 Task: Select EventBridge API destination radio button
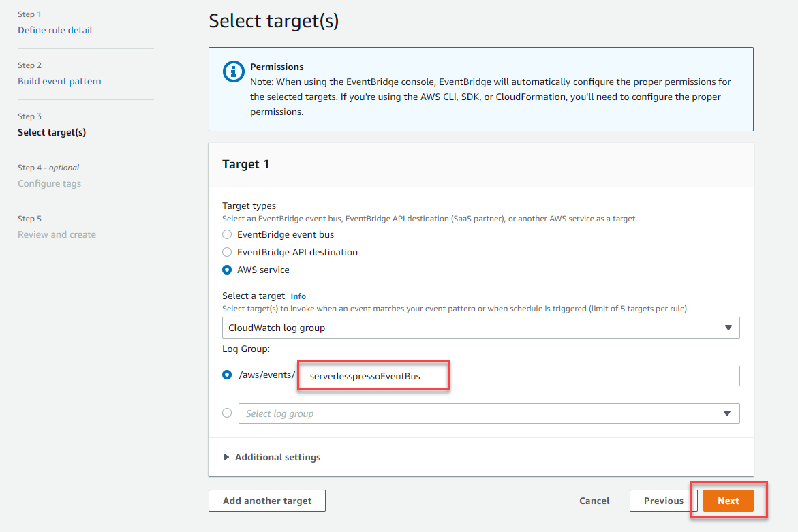click(x=227, y=252)
